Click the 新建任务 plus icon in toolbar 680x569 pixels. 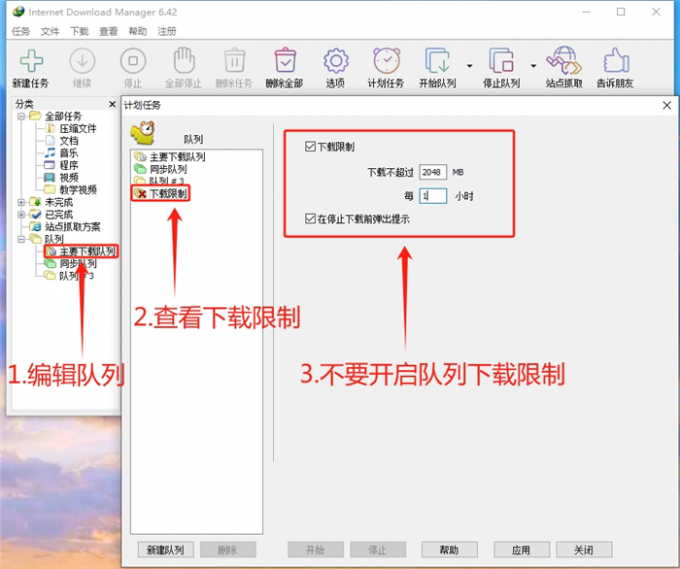(x=31, y=61)
